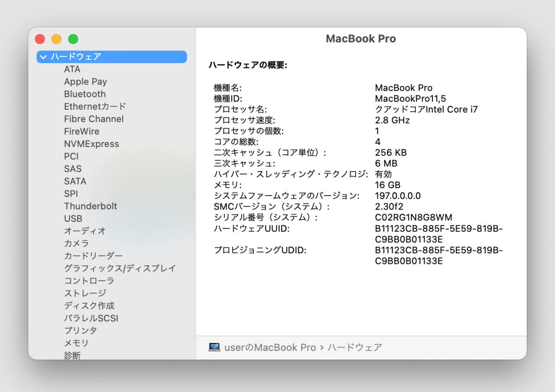Select the ハードウェアUUID value
Viewport: 555px width, 392px height.
(439, 234)
